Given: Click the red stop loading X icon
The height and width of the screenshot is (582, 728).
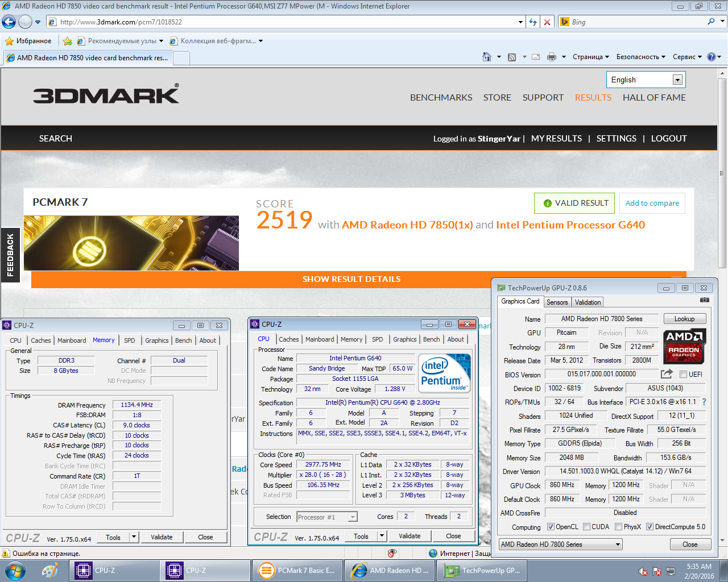Looking at the screenshot, I should point(547,22).
